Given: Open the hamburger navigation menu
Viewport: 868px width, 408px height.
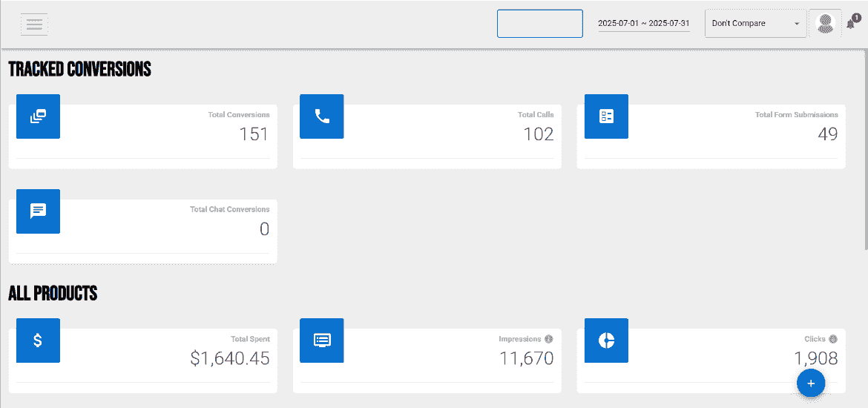Looking at the screenshot, I should [x=34, y=24].
